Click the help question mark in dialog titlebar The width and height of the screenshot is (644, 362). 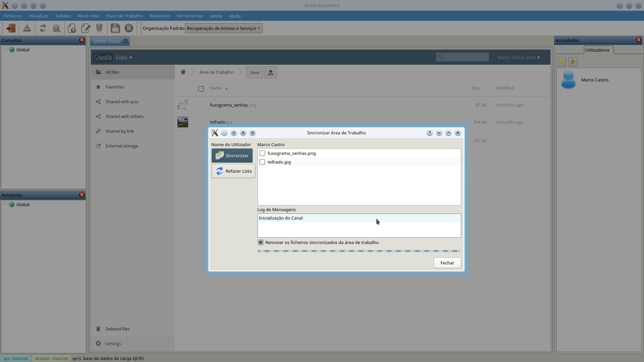[x=429, y=133]
